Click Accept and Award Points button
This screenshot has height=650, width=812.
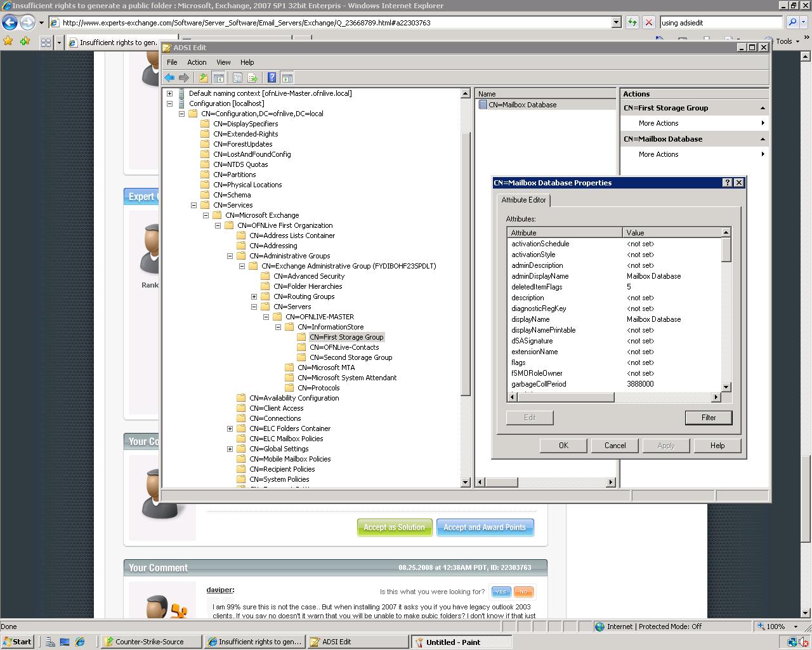(485, 527)
